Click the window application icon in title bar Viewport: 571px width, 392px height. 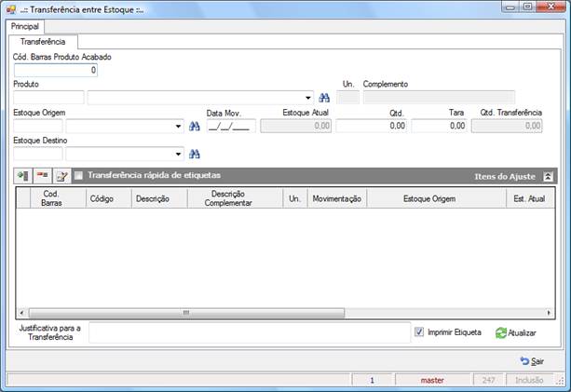[x=11, y=9]
